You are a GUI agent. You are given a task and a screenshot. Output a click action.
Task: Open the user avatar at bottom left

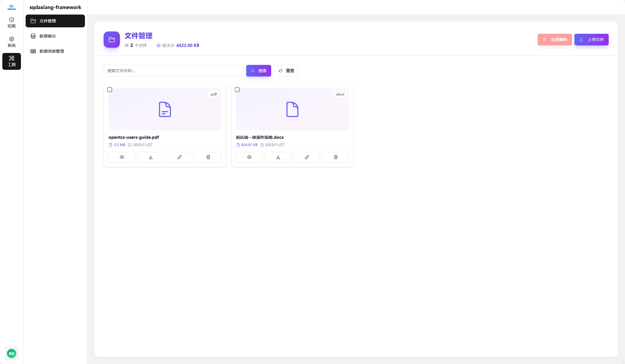[12, 353]
